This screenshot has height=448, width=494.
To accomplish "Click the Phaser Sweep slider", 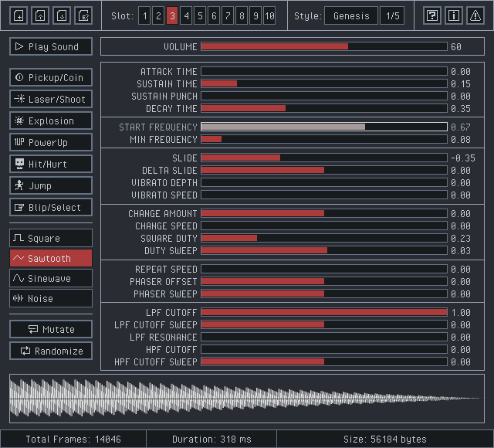I will pyautogui.click(x=324, y=294).
